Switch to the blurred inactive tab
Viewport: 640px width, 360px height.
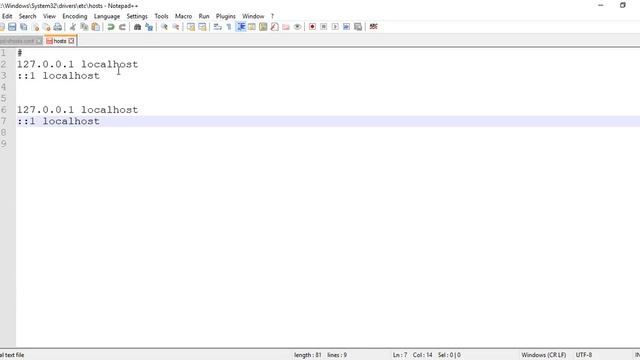21,41
